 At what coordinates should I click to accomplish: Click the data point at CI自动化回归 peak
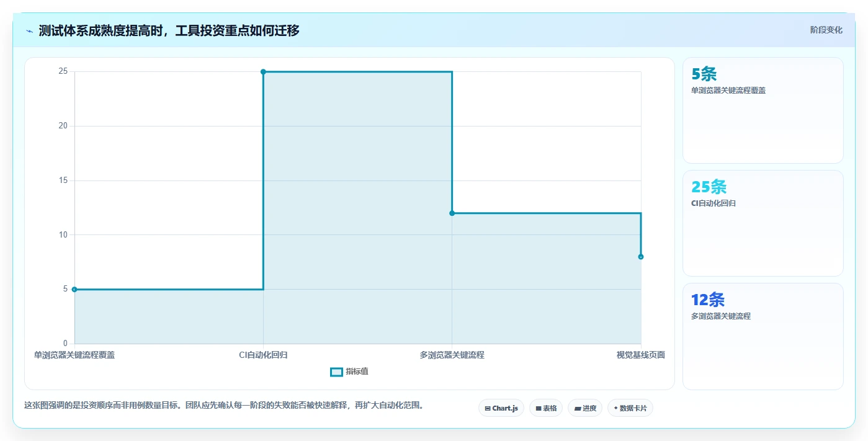coord(263,72)
